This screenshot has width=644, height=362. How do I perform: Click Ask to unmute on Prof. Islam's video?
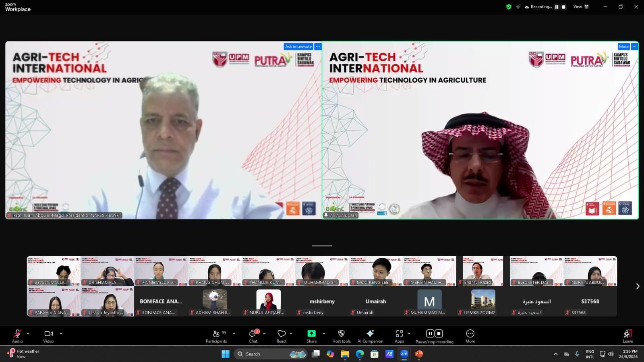point(298,47)
